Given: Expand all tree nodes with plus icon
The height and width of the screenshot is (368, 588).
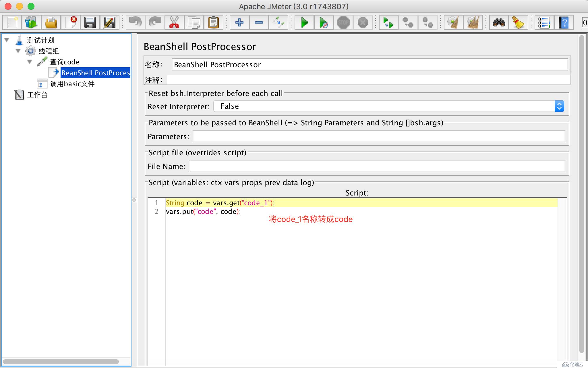Looking at the screenshot, I should [x=239, y=22].
